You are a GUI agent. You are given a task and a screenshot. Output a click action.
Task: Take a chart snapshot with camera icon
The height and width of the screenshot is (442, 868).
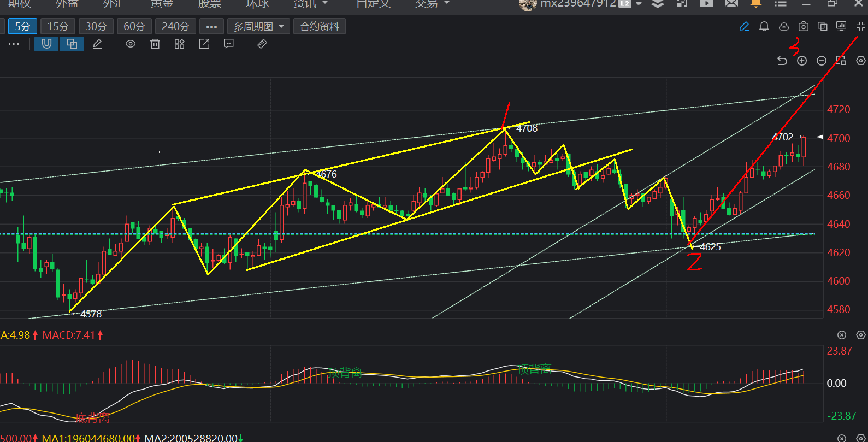(x=803, y=26)
